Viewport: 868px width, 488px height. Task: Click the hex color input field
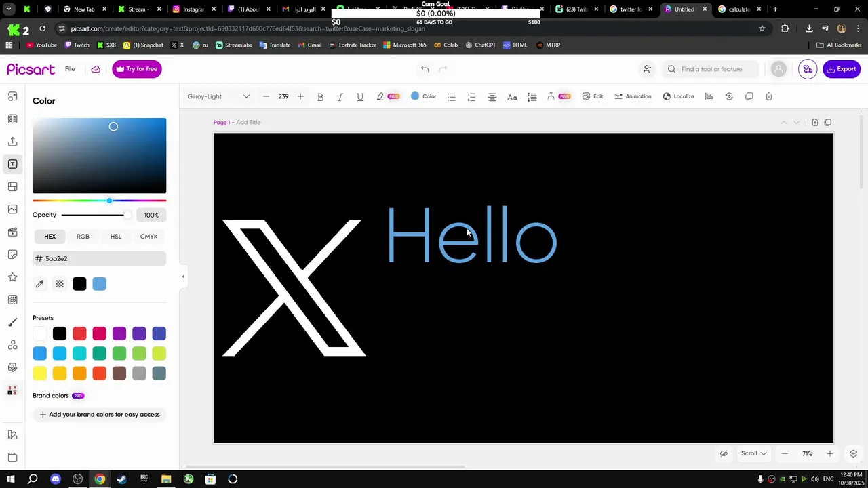coord(99,258)
